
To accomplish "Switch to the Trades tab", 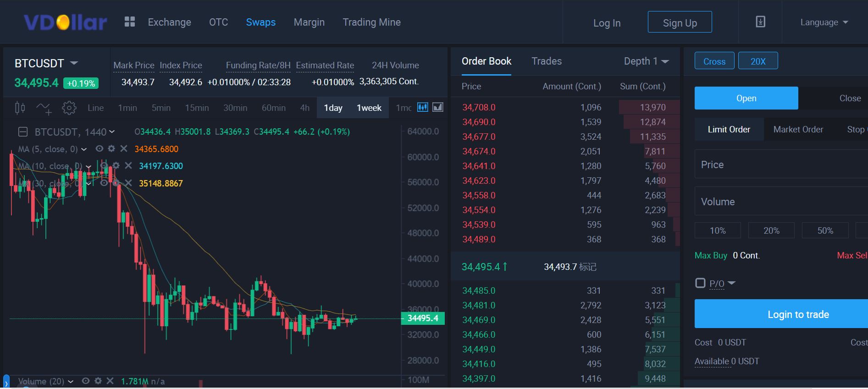I will [x=546, y=61].
